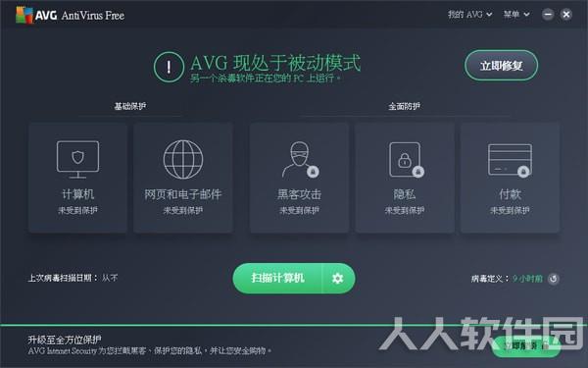
Task: Click the exclamation warning status icon
Action: (x=169, y=67)
